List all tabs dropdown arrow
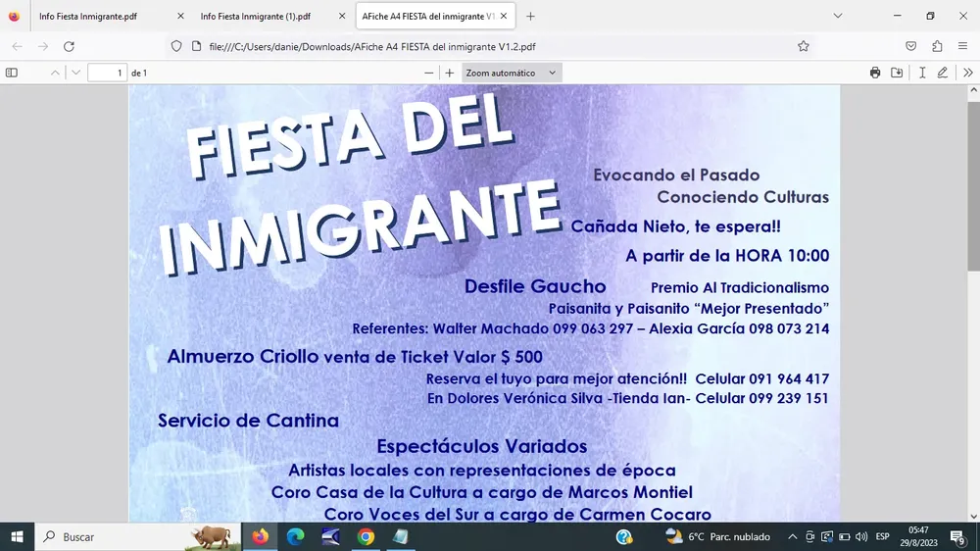The width and height of the screenshot is (980, 551). (838, 17)
